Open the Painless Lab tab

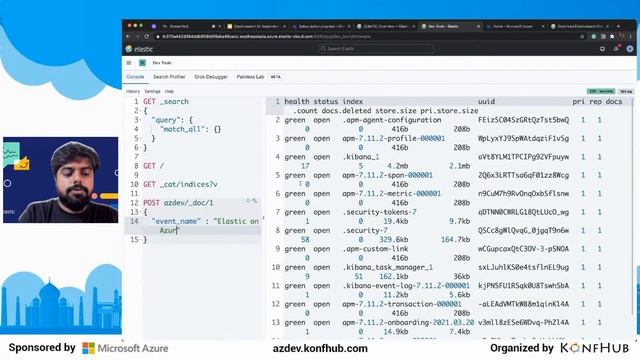pos(250,77)
